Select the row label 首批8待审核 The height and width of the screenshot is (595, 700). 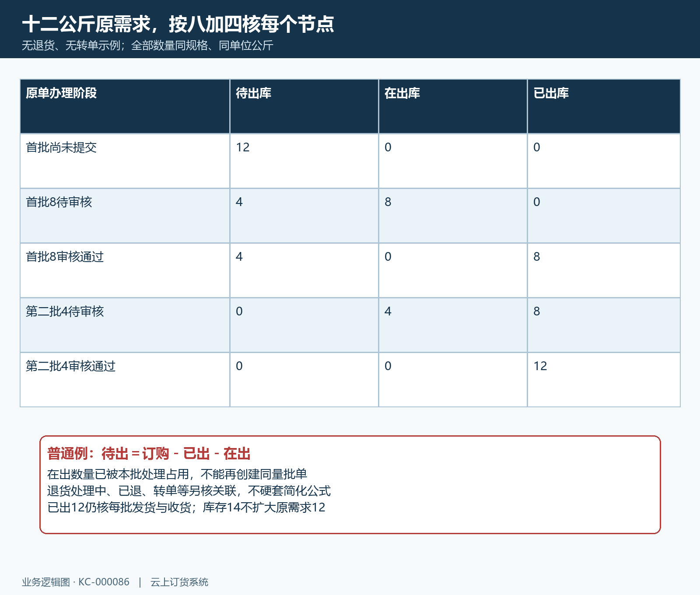click(59, 202)
